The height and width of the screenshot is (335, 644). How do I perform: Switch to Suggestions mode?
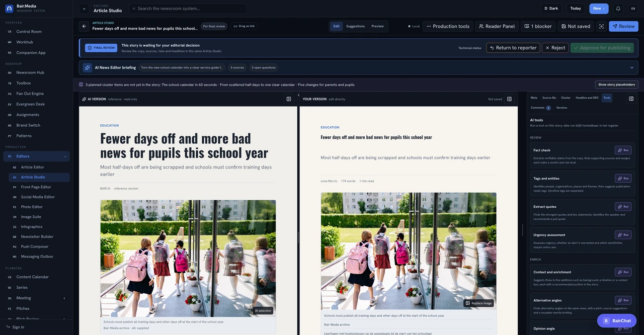pyautogui.click(x=355, y=26)
